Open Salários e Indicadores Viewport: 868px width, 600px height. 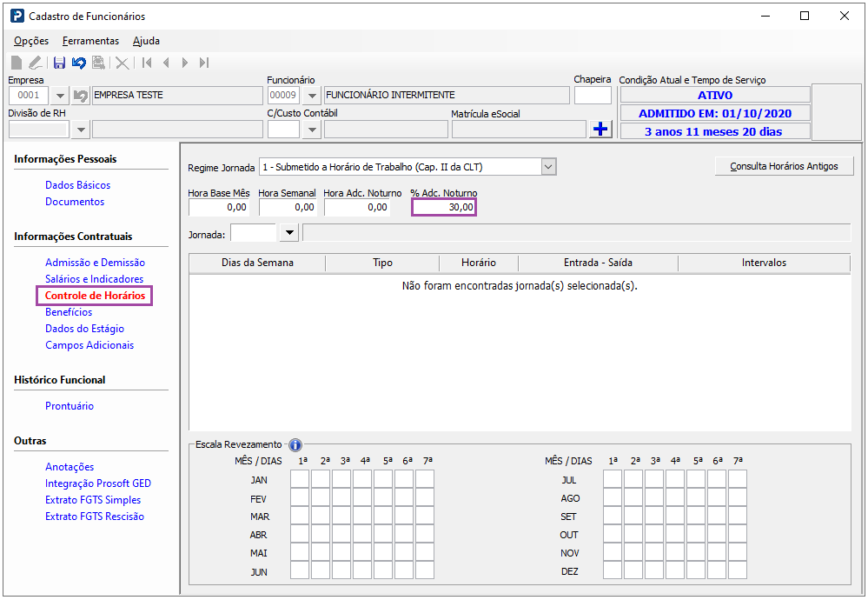click(94, 279)
